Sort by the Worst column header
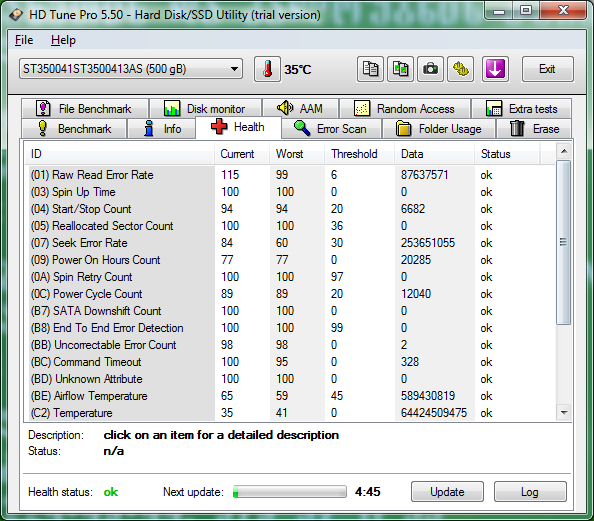 click(297, 154)
